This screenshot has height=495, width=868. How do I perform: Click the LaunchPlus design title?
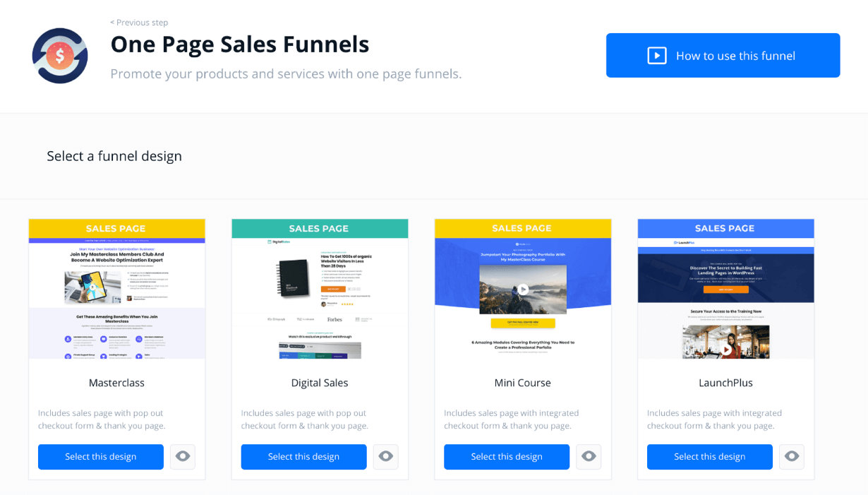coord(725,383)
